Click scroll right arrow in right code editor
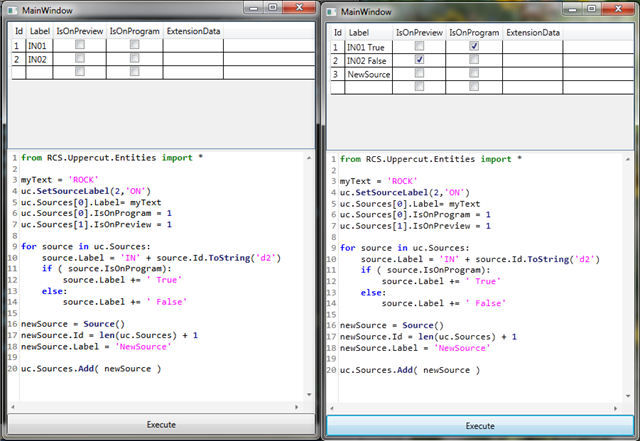640x441 pixels. pyautogui.click(x=616, y=408)
